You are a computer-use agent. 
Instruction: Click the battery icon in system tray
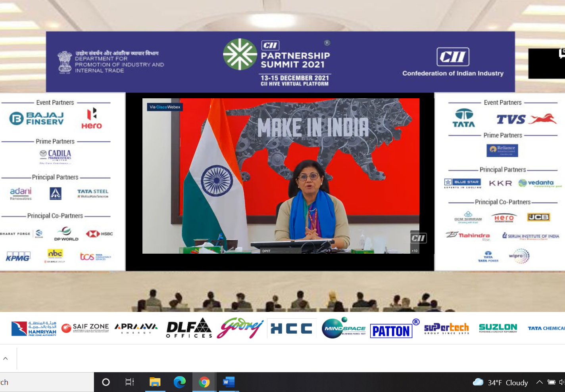pyautogui.click(x=551, y=382)
